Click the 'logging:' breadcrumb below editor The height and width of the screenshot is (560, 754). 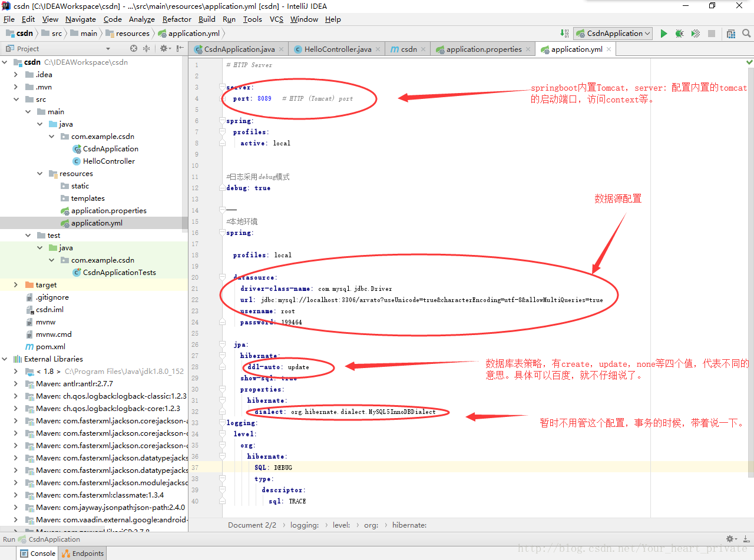point(305,525)
